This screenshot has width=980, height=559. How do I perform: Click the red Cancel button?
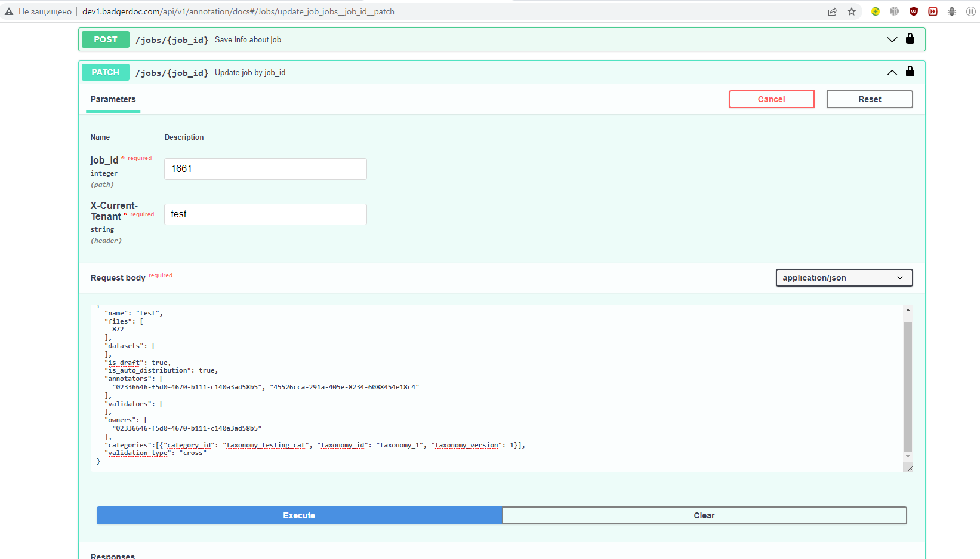(x=771, y=99)
